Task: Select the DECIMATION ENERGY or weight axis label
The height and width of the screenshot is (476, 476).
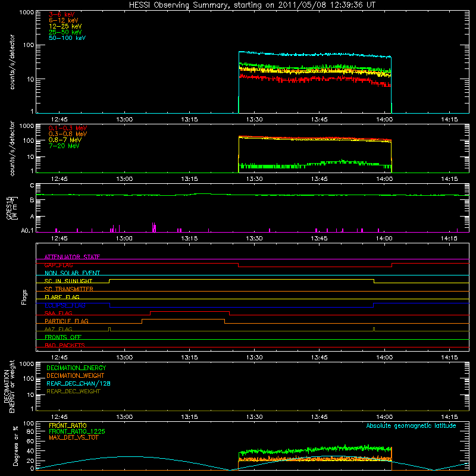Action: (x=9, y=386)
